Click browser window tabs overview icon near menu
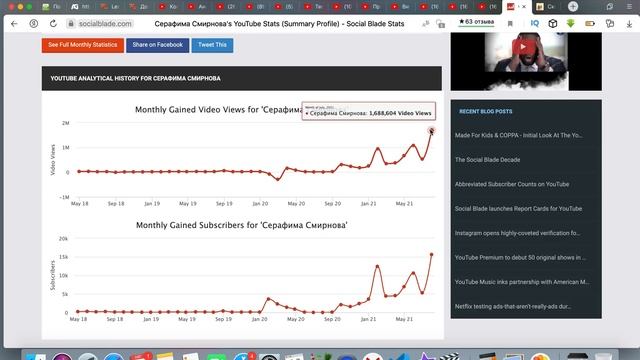The width and height of the screenshot is (640, 360). pyautogui.click(x=609, y=7)
